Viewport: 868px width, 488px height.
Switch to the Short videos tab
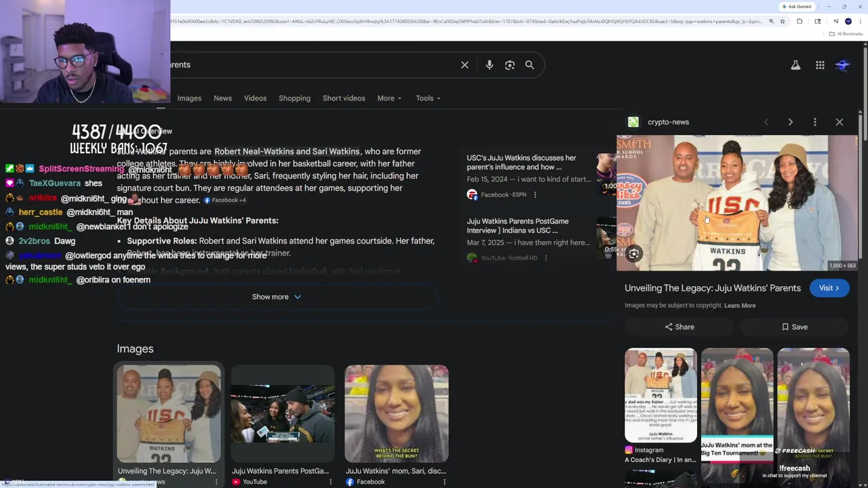(x=344, y=98)
